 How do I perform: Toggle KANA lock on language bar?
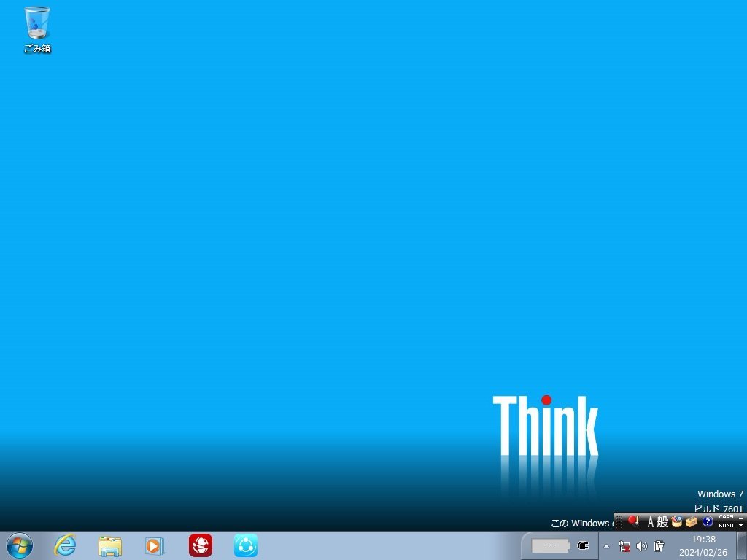[x=726, y=525]
